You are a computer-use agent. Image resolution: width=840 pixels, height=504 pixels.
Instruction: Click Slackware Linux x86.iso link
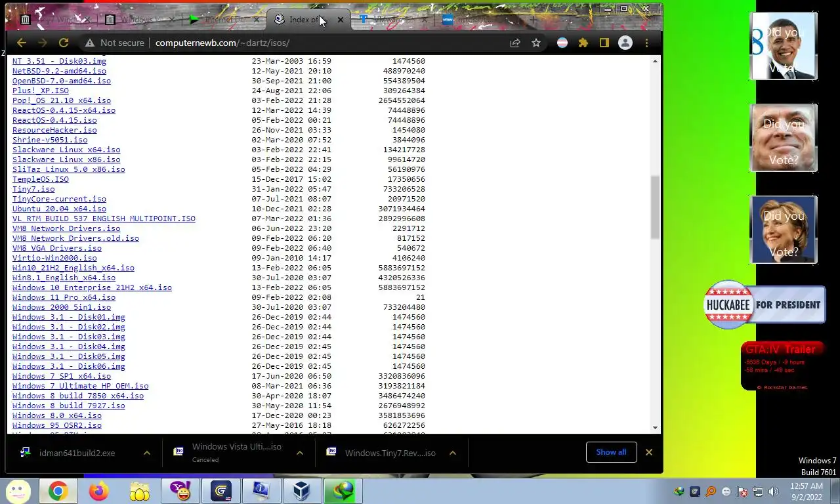pos(66,159)
